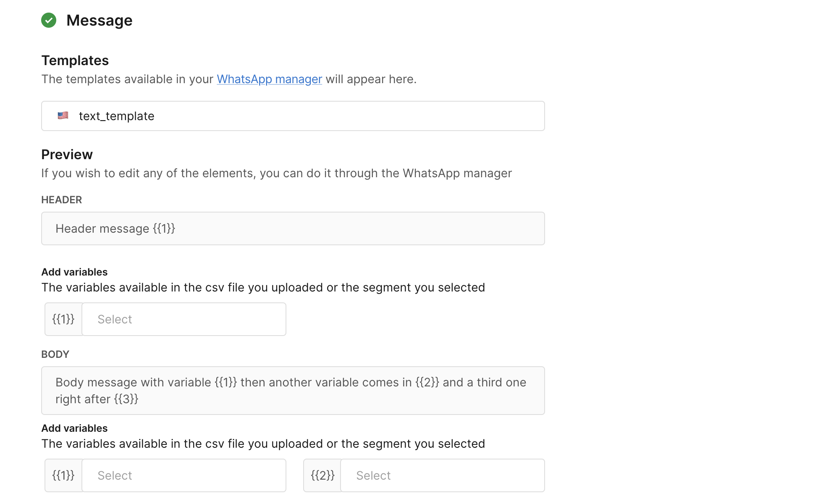Open the WhatsApp manager link

269,79
